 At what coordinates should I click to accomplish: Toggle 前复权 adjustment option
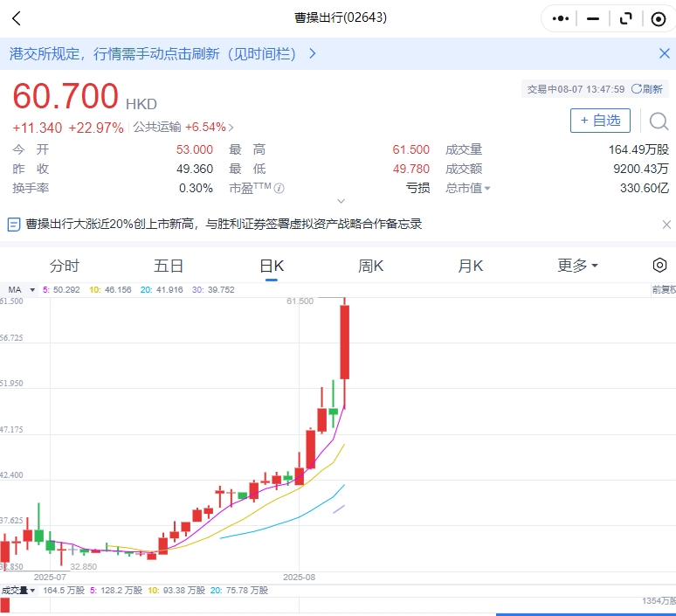pyautogui.click(x=664, y=290)
